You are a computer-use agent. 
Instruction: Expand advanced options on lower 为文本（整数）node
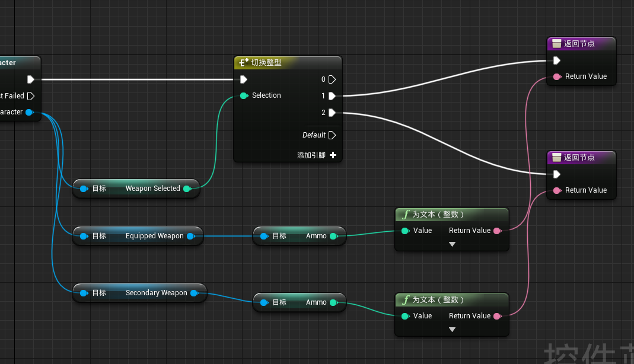pos(452,329)
